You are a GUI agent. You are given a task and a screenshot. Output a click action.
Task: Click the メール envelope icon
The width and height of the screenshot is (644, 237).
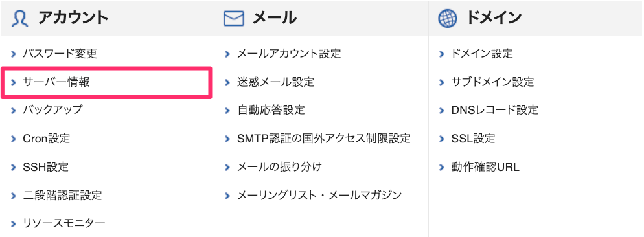coord(234,19)
